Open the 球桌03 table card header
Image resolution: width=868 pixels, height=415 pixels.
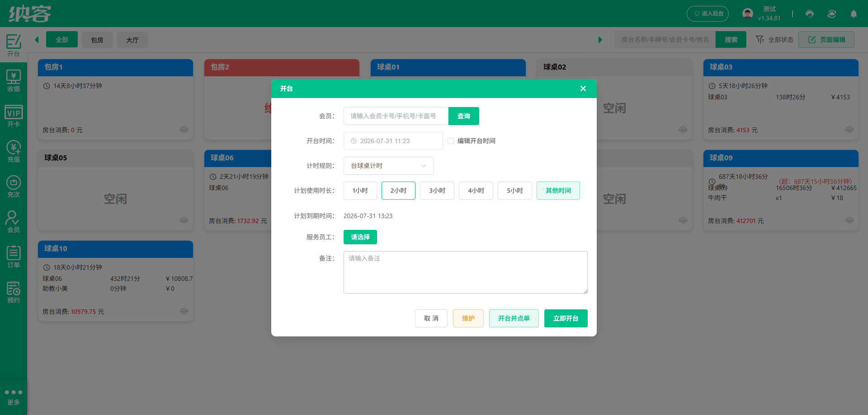tap(781, 67)
